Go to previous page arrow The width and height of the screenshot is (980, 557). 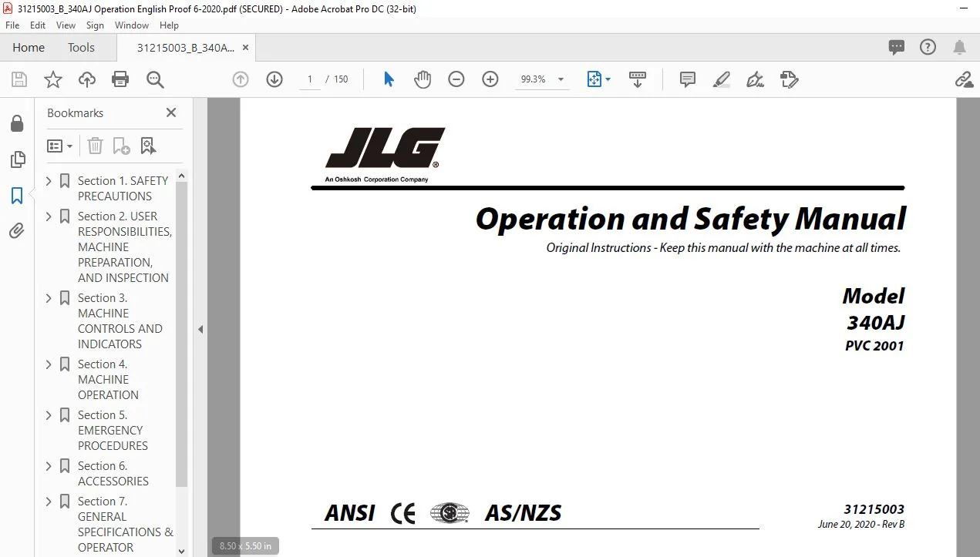pos(241,79)
